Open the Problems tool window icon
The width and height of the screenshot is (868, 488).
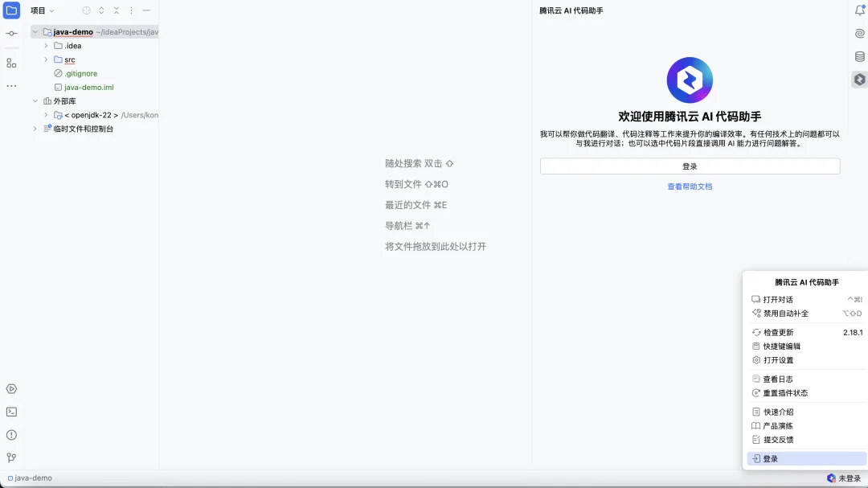(11, 435)
